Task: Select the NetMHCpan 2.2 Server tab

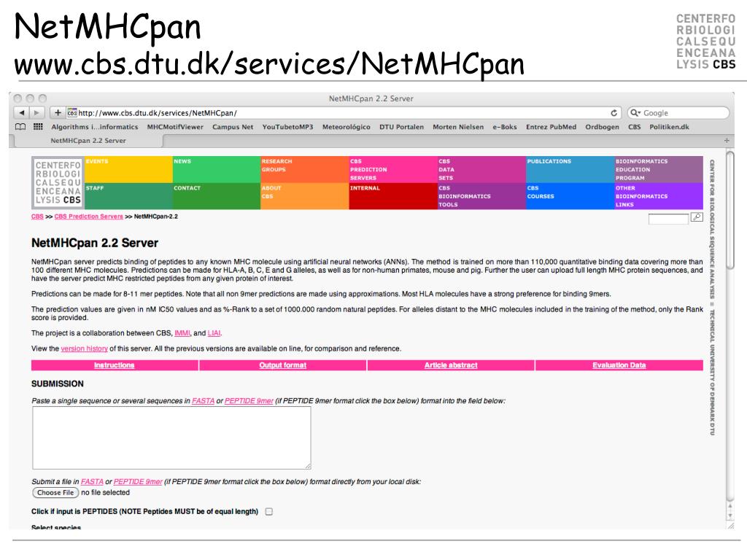Action: (88, 141)
